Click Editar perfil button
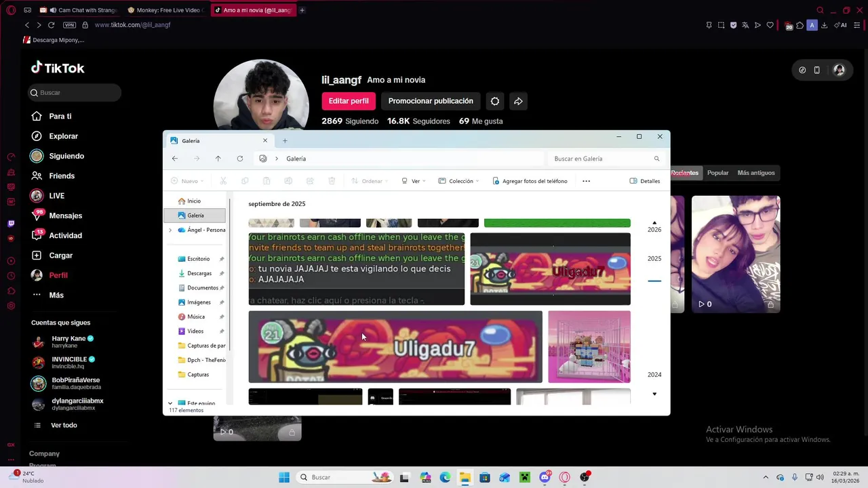The image size is (868, 488). 349,101
